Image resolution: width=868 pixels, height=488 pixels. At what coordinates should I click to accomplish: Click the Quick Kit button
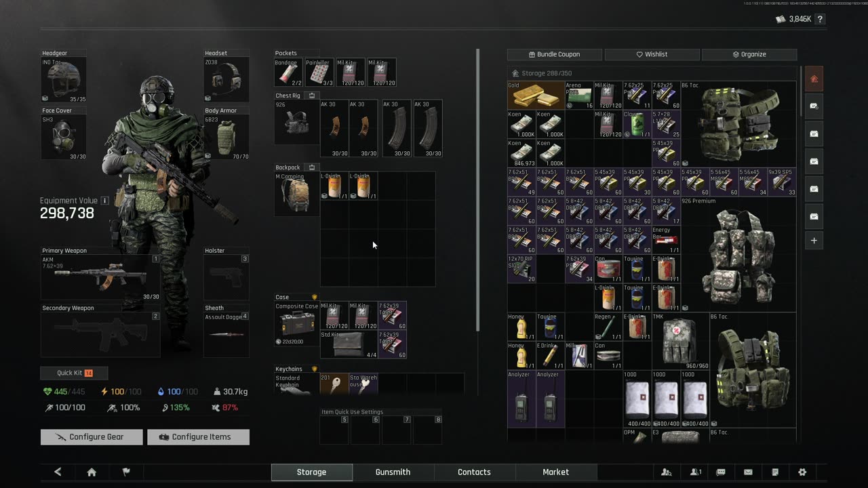[74, 373]
